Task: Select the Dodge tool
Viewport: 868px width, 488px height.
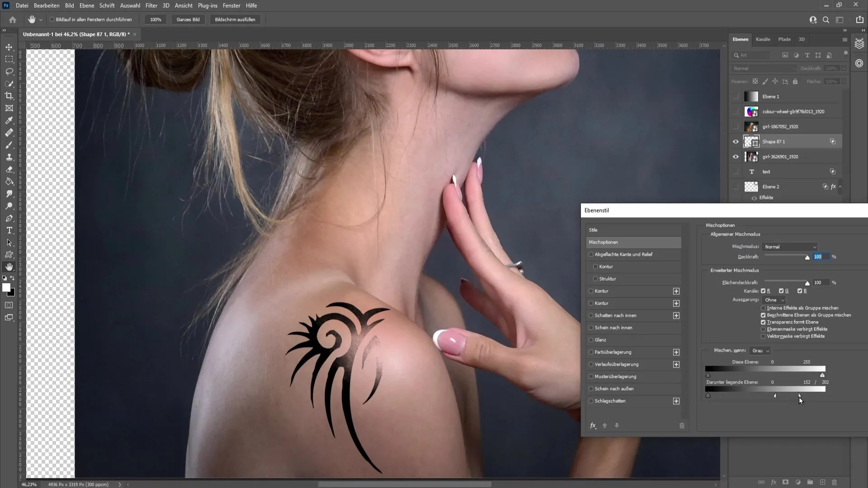Action: (9, 206)
